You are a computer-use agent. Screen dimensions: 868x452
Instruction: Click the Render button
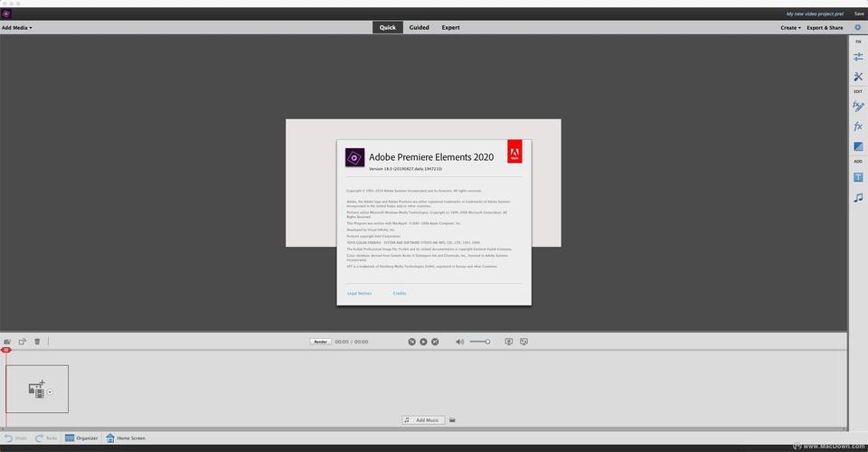(x=320, y=342)
